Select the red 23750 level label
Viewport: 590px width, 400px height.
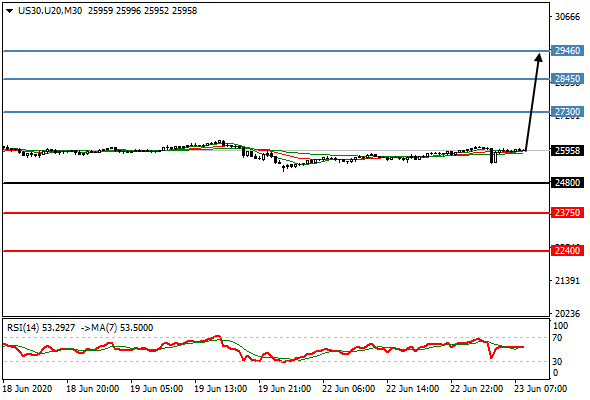click(x=567, y=213)
